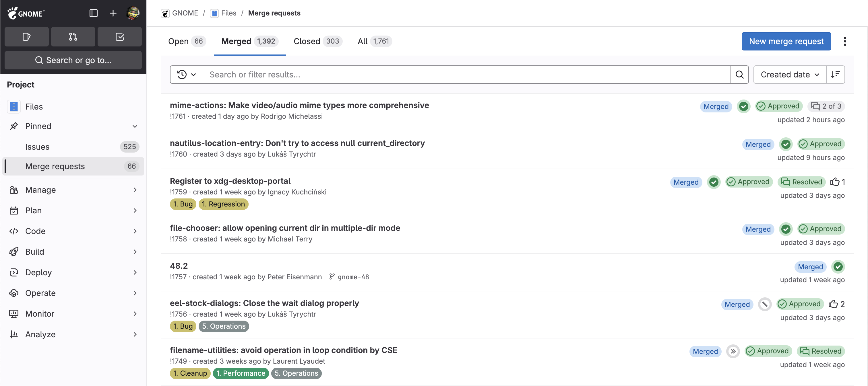Expand the Manage menu
This screenshot has height=386, width=868.
point(73,190)
